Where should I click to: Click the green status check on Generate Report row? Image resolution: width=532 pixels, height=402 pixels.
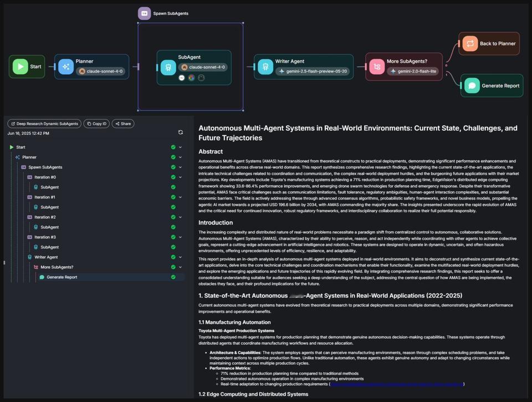tap(173, 277)
